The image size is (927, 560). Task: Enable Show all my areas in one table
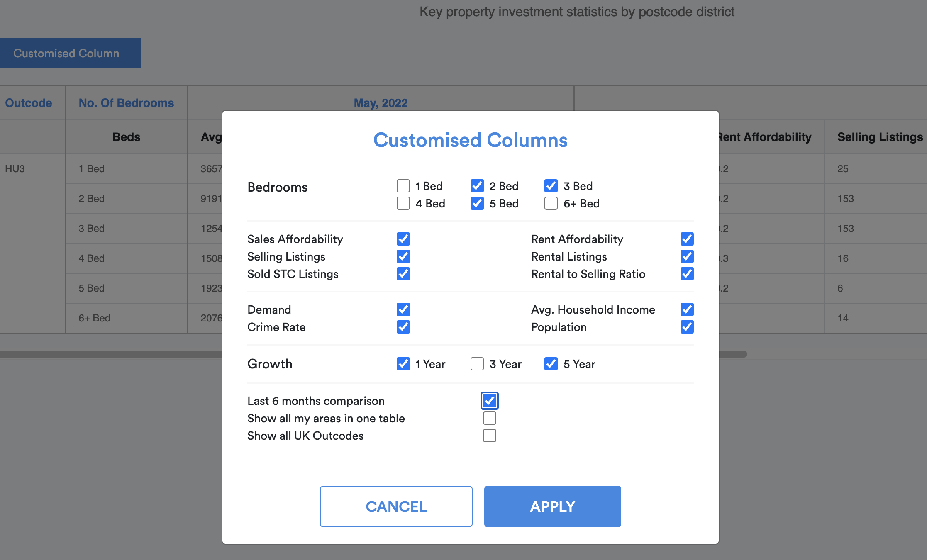(x=489, y=418)
